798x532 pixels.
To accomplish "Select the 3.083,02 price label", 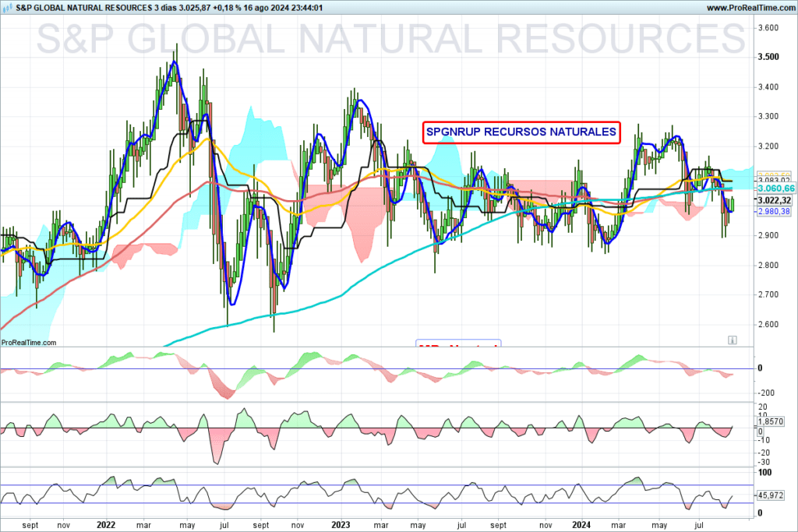I will click(774, 180).
